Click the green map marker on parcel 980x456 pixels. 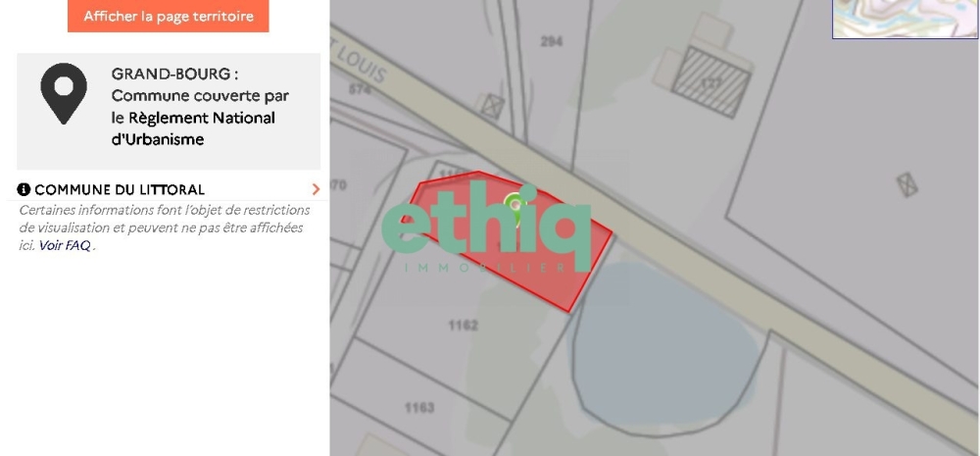tap(514, 206)
